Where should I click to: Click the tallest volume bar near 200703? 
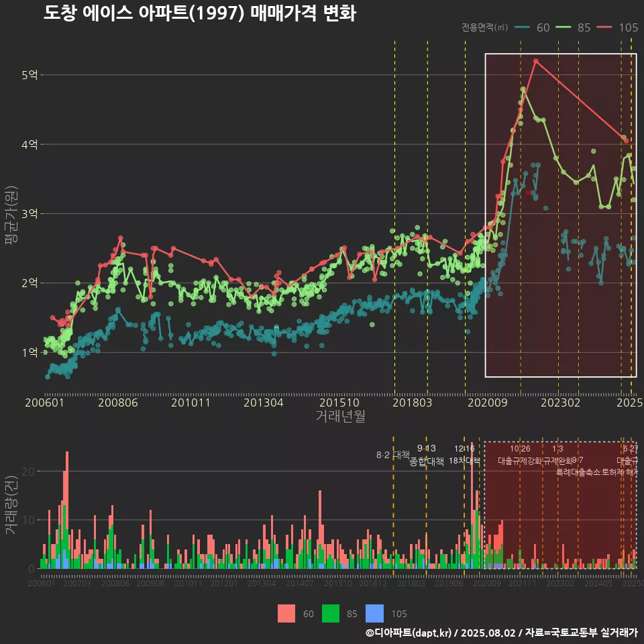[67, 510]
